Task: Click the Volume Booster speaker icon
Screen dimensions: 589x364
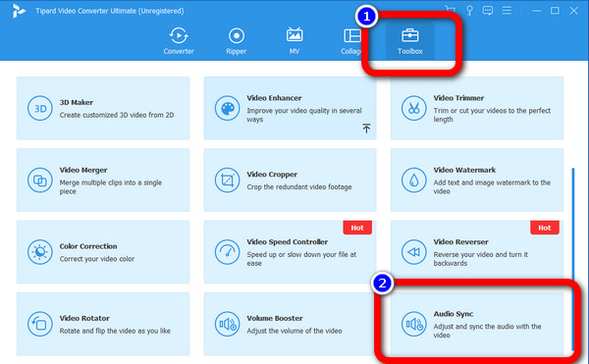Action: [x=227, y=324]
